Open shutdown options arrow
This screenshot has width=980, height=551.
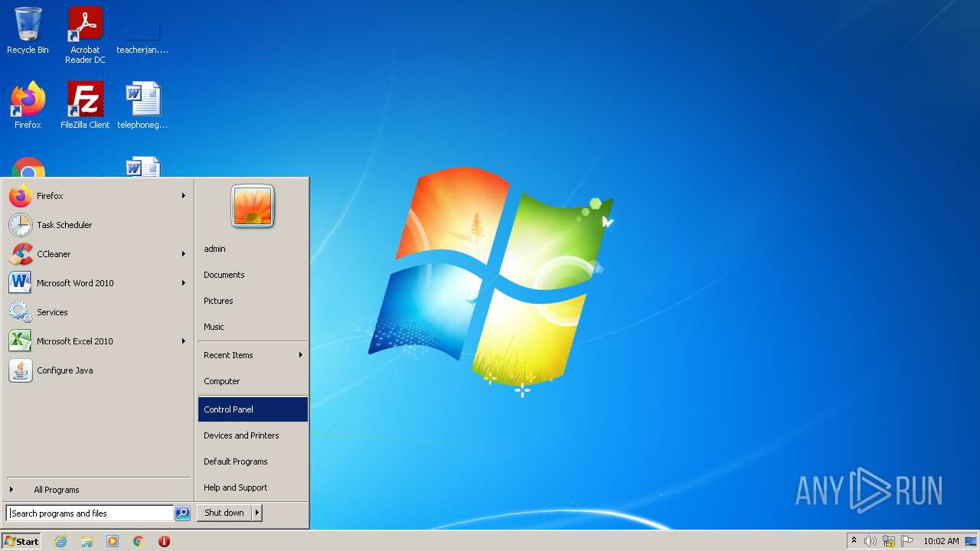[x=257, y=513]
